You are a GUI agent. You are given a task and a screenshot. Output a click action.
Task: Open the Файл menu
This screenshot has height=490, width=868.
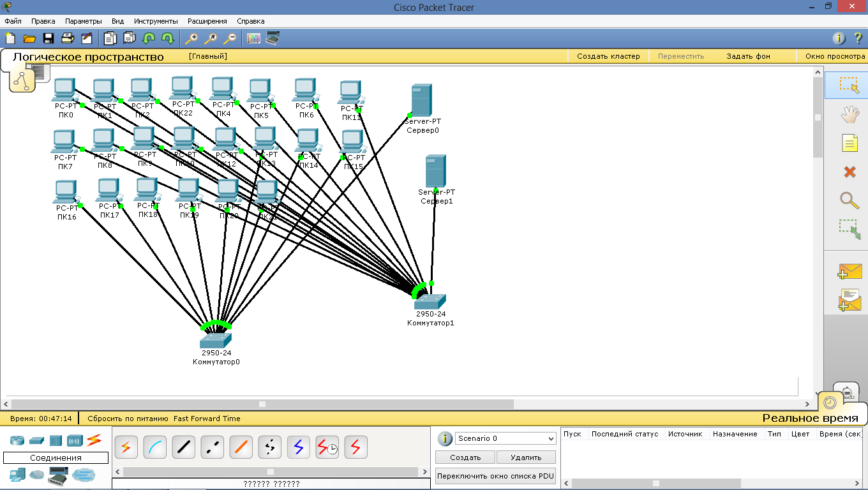pyautogui.click(x=13, y=21)
